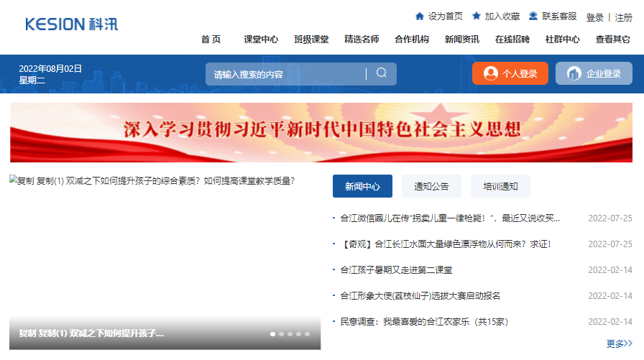Click the 加入收藏 link

coord(502,17)
